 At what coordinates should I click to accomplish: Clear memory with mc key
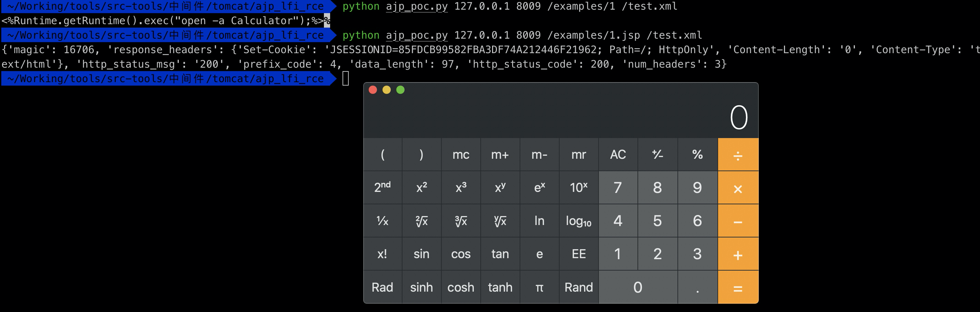tap(461, 154)
